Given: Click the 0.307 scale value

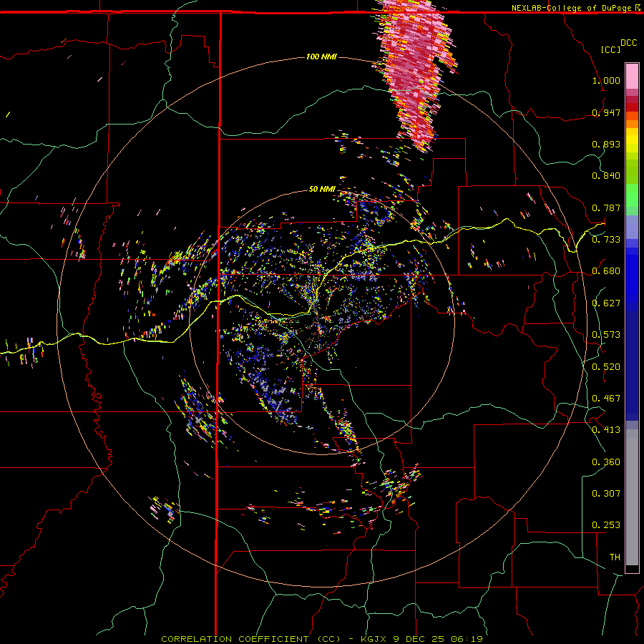Looking at the screenshot, I should 606,493.
